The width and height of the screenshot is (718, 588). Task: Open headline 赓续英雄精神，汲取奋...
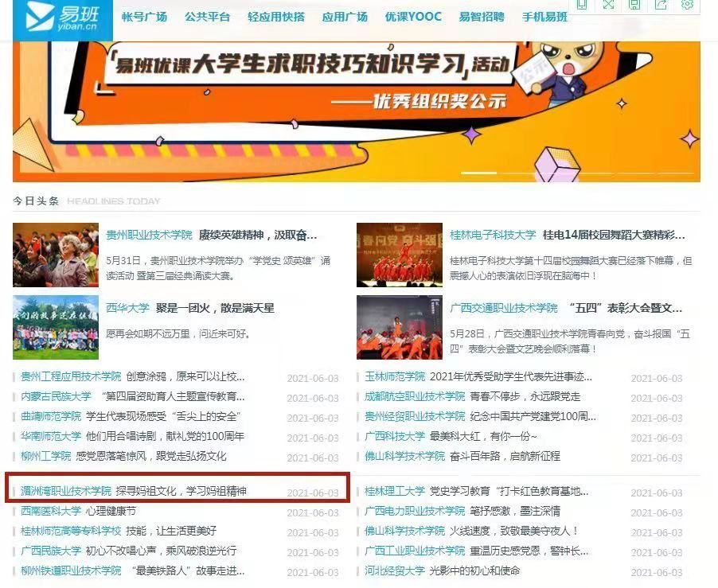point(258,236)
